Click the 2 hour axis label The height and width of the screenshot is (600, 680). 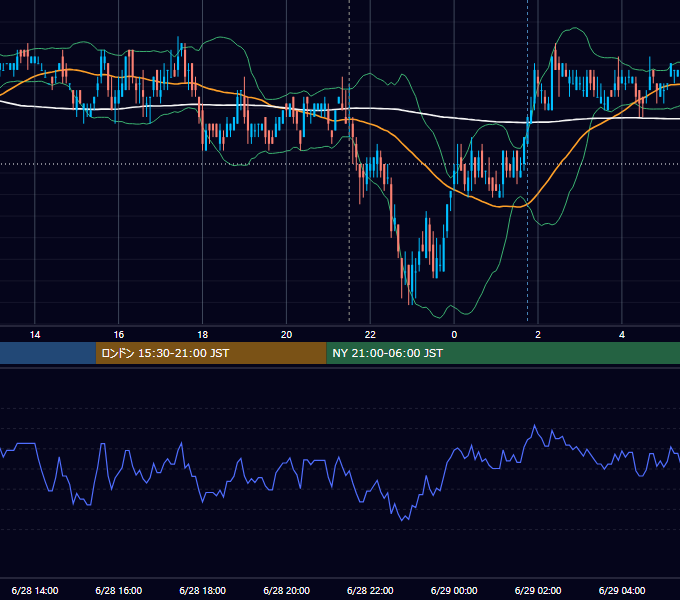538,334
